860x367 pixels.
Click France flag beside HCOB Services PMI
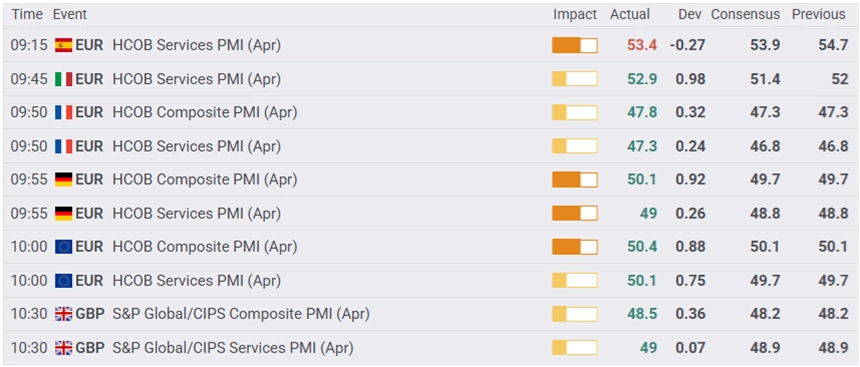pyautogui.click(x=64, y=146)
